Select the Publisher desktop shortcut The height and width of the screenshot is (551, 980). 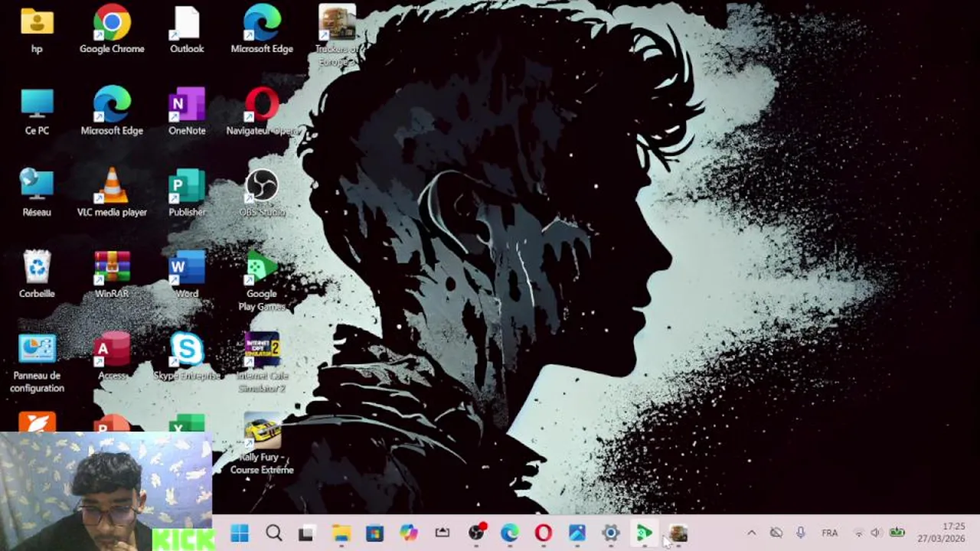[x=187, y=193]
